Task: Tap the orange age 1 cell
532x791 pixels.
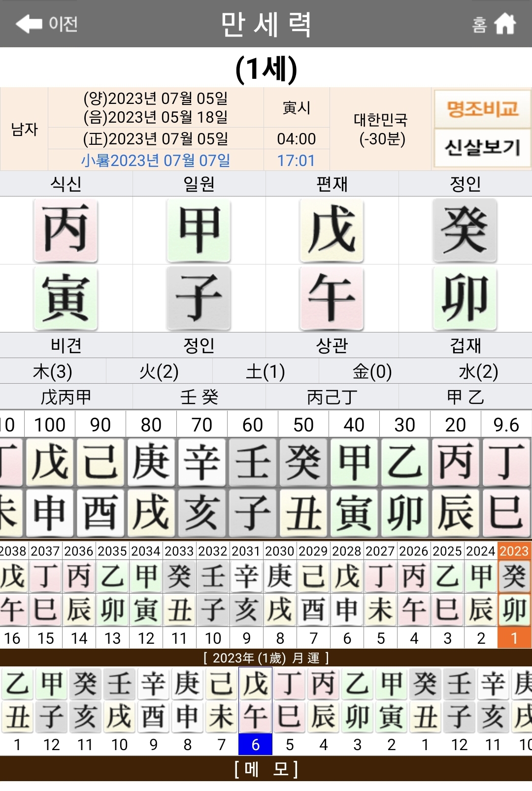Action: point(514,638)
